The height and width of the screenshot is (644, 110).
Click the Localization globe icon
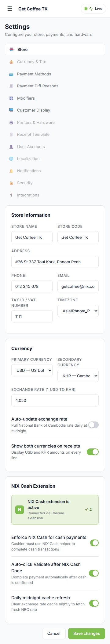coord(11,159)
